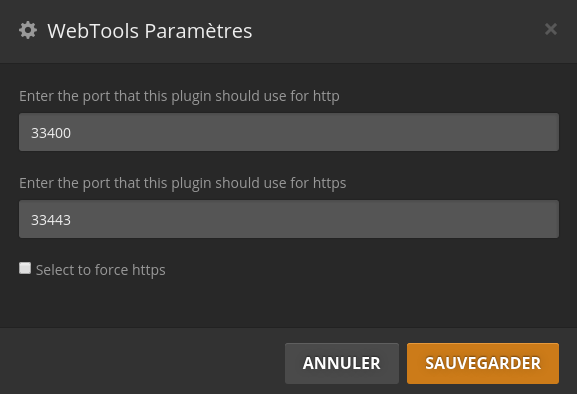The width and height of the screenshot is (577, 394).
Task: Click the orange save button in footer
Action: pyautogui.click(x=483, y=363)
